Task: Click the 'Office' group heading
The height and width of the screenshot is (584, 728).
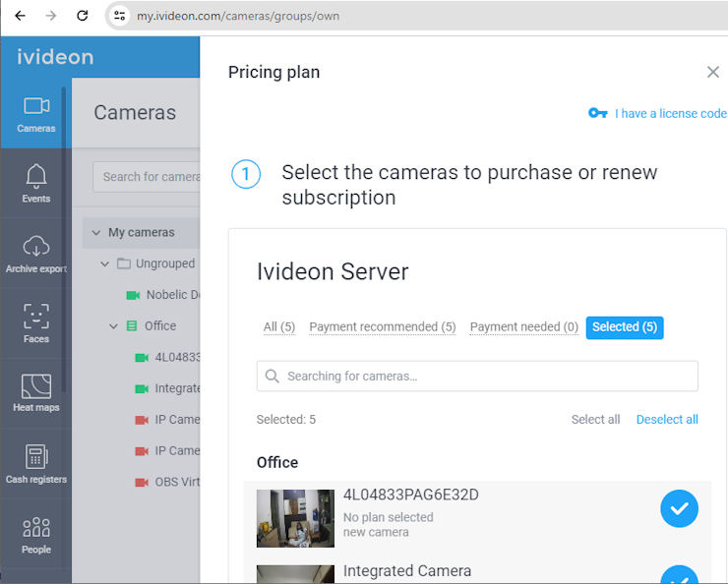Action: tap(277, 462)
